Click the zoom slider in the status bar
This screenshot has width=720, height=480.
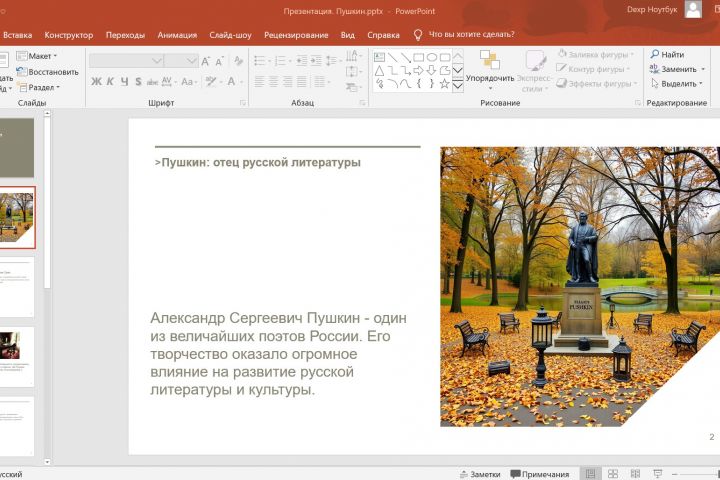point(700,474)
